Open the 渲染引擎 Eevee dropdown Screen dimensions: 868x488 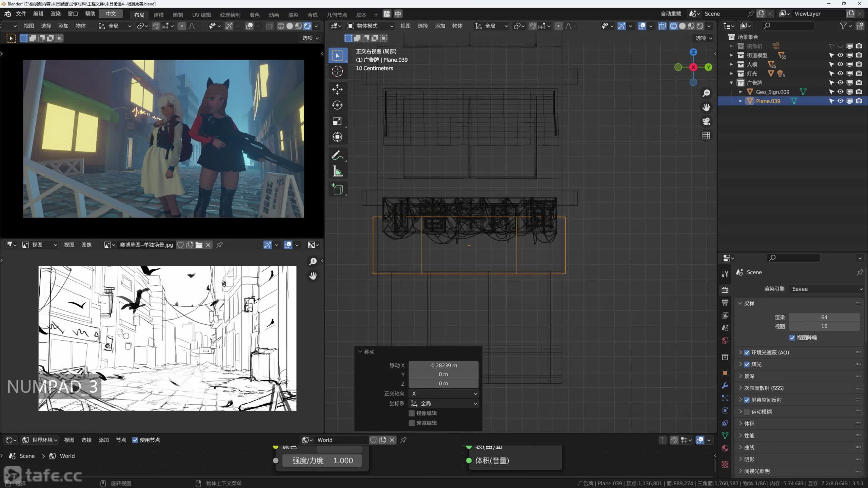point(827,289)
